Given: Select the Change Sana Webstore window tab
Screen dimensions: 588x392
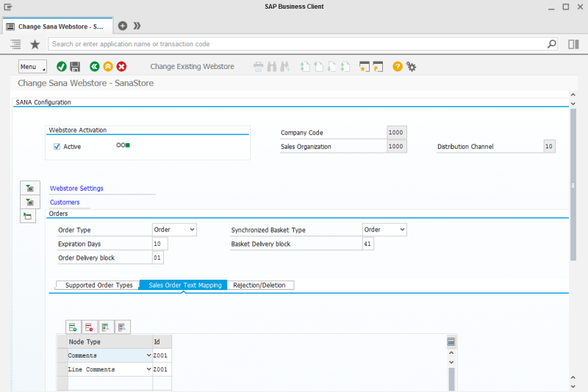Looking at the screenshot, I should pyautogui.click(x=58, y=26).
